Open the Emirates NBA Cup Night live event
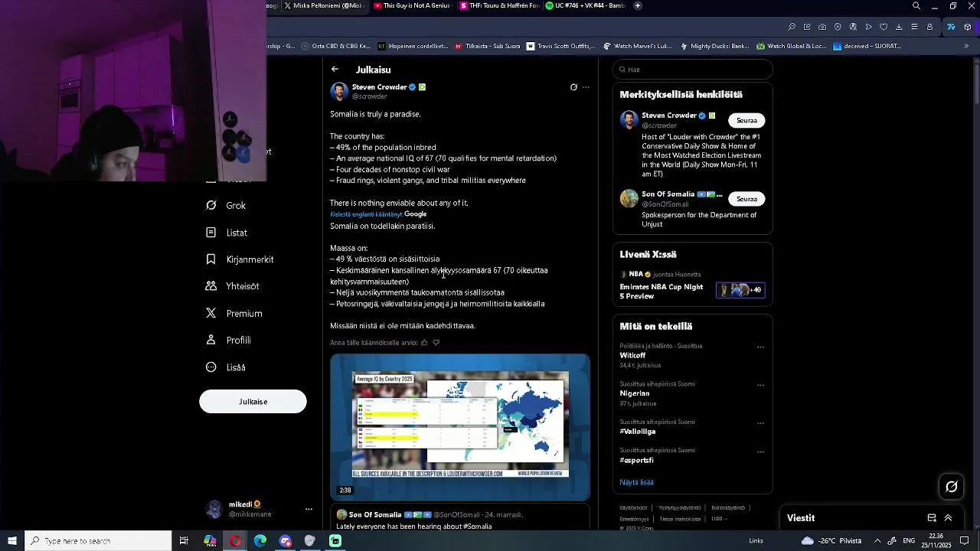The width and height of the screenshot is (980, 551). [661, 292]
